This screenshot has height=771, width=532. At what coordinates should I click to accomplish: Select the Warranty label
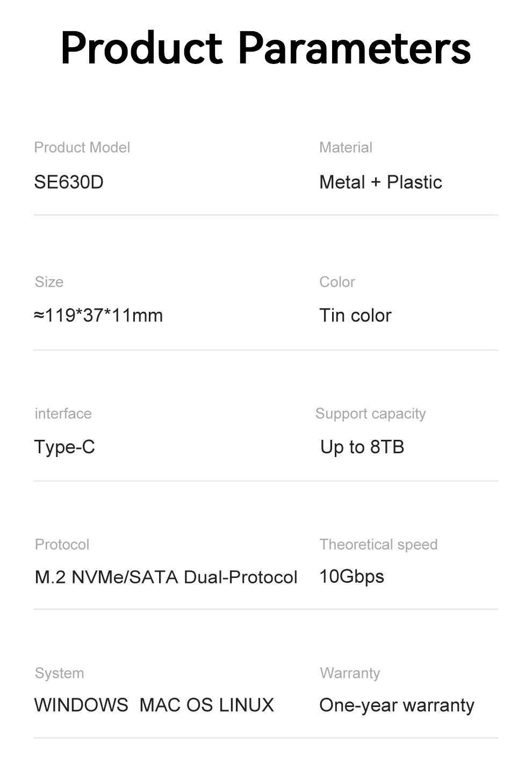(x=350, y=673)
